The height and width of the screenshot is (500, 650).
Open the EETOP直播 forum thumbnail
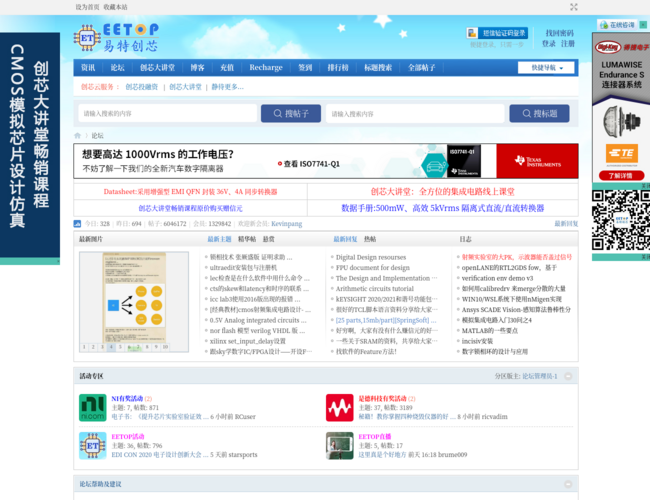340,446
